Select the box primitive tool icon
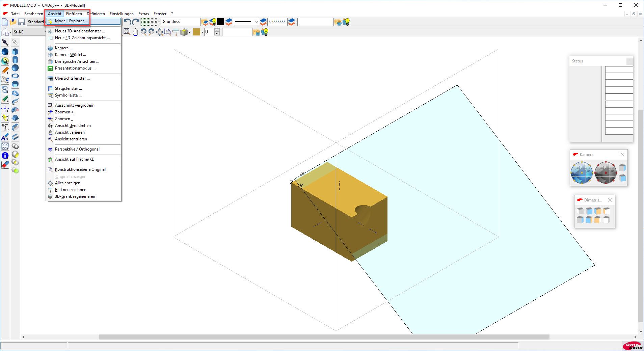The height and width of the screenshot is (351, 644). pyautogui.click(x=15, y=52)
